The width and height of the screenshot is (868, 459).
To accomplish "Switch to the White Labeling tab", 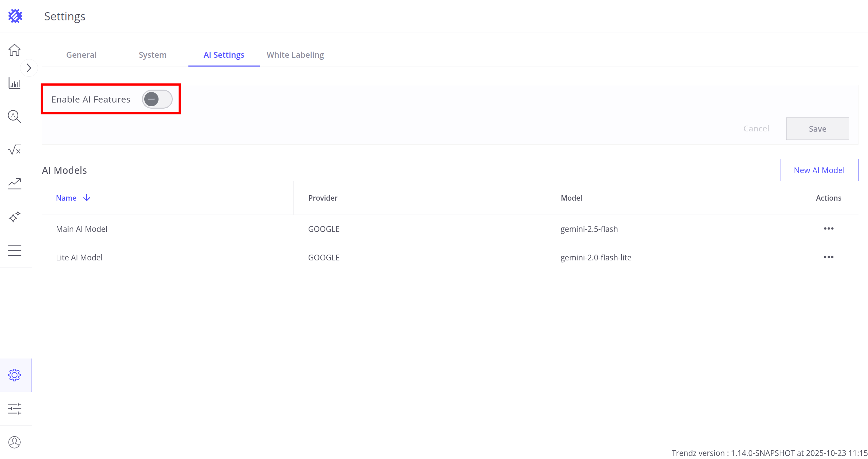I will (295, 55).
